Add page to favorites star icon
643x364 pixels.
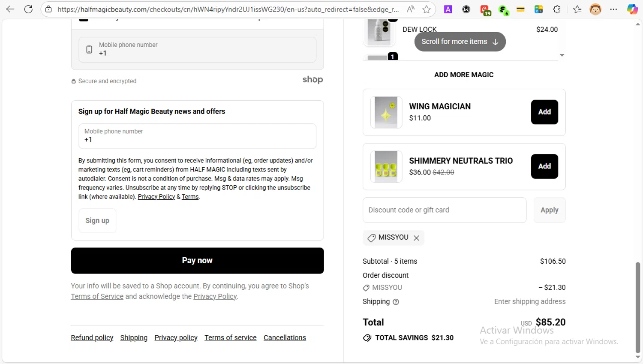[426, 9]
